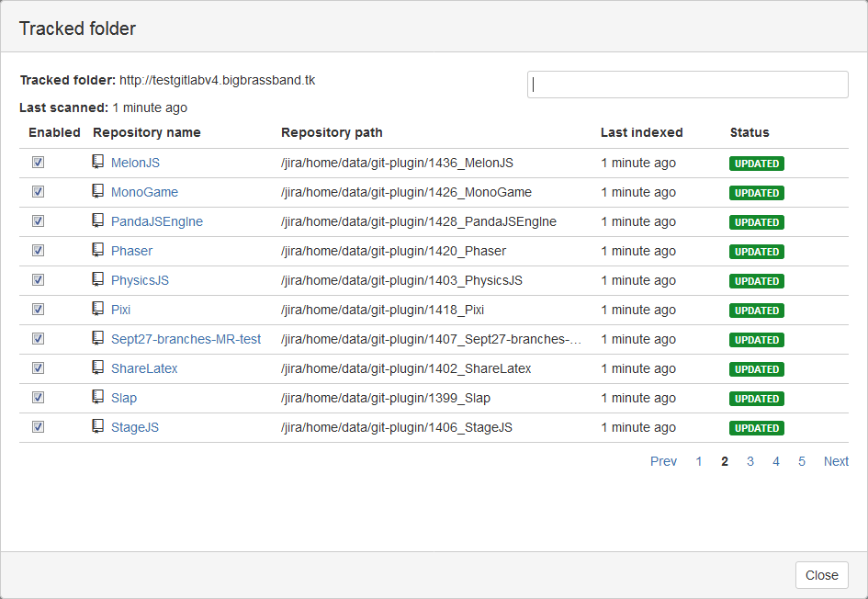Focus the repository search filter field

(688, 85)
